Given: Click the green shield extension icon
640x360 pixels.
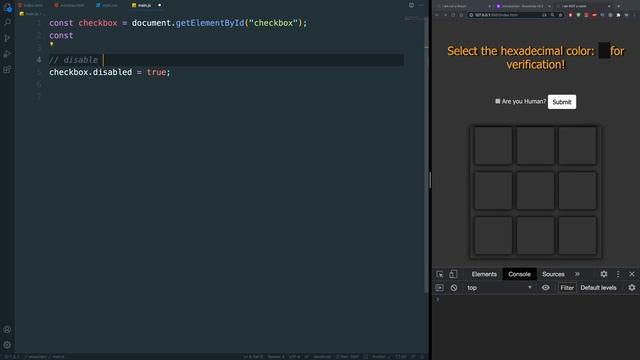Looking at the screenshot, I should [x=578, y=15].
